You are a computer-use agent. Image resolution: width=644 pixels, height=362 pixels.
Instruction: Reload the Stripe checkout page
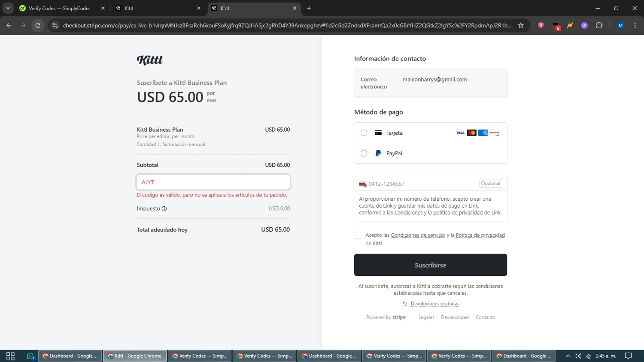(x=38, y=25)
